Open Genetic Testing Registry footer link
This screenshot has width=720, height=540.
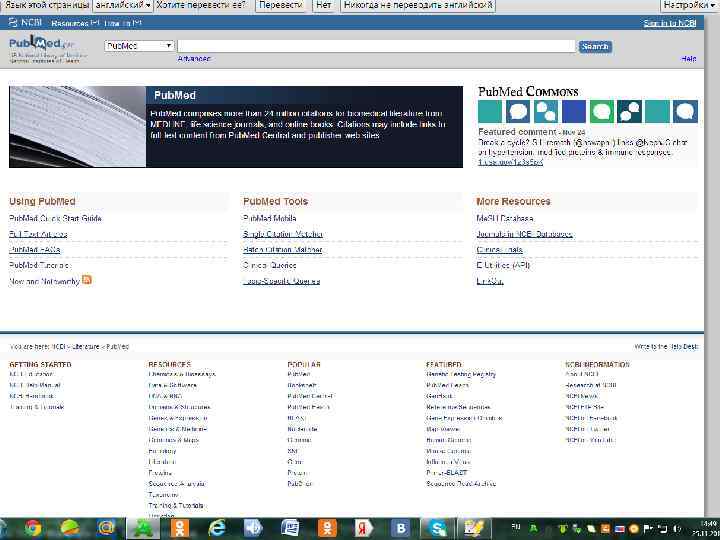tap(461, 374)
